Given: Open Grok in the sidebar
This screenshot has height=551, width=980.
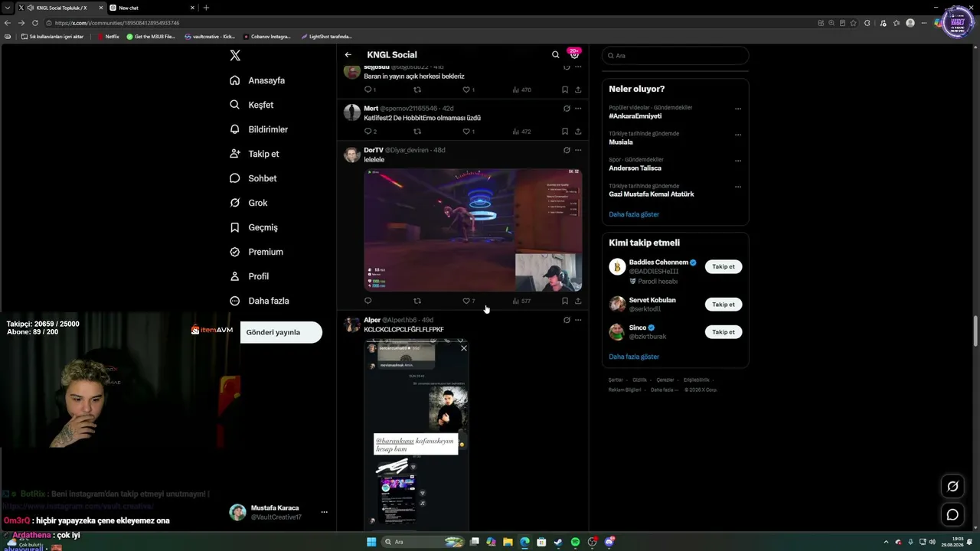Looking at the screenshot, I should 248,203.
